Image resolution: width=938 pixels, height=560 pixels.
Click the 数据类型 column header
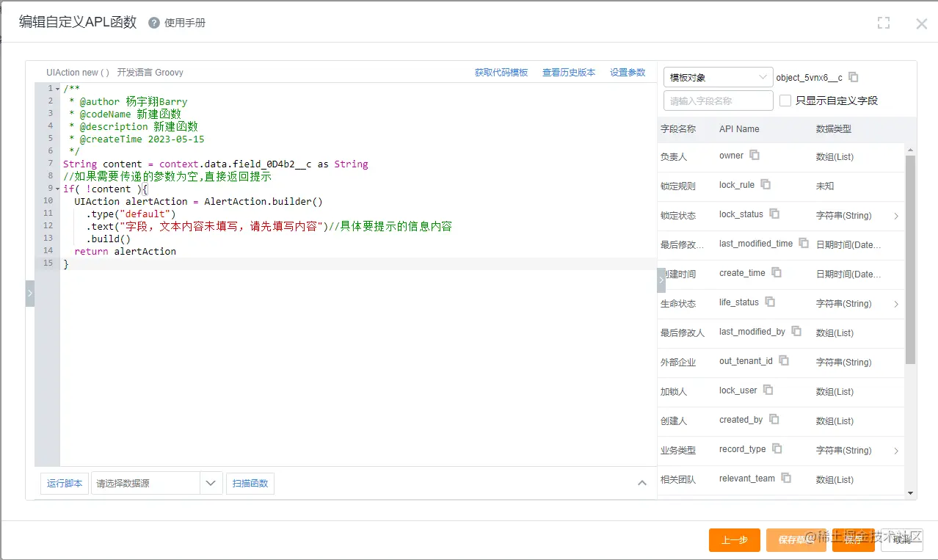pos(834,128)
